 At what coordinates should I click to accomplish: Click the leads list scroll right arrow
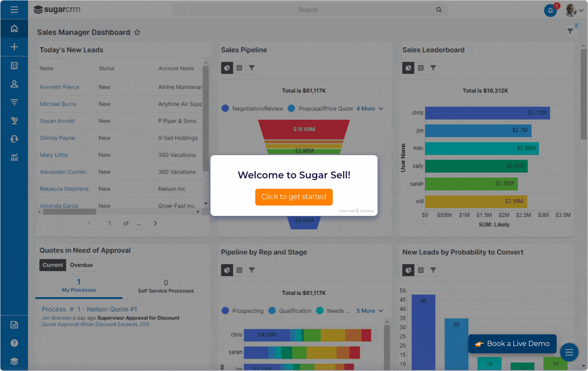[x=198, y=212]
